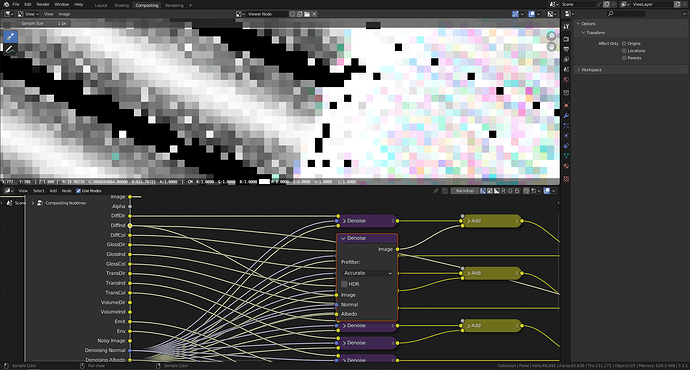The image size is (690, 370).
Task: Add a new workspace with plus button
Action: coord(191,5)
